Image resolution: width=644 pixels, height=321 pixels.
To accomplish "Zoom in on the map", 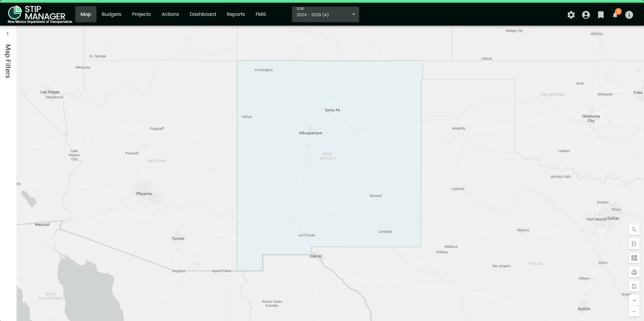I will (634, 301).
